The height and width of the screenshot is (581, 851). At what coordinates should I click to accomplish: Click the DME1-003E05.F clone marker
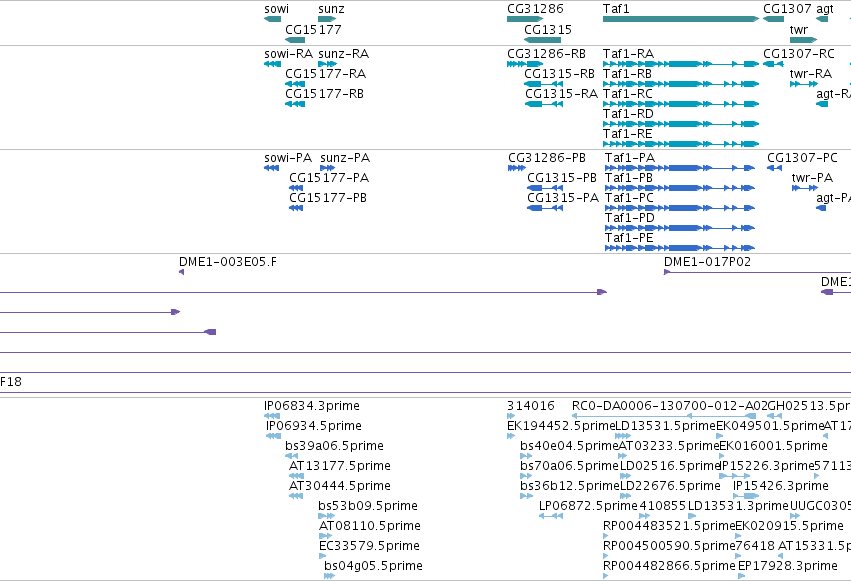(181, 272)
